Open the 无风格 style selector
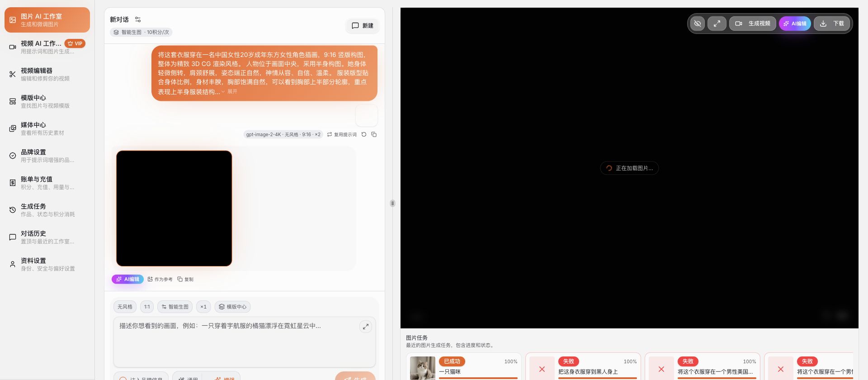 pyautogui.click(x=125, y=307)
